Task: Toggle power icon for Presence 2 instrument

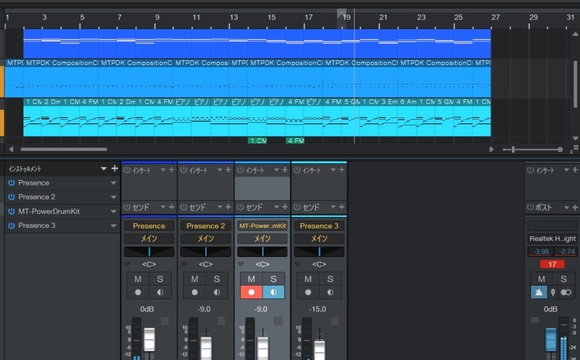Action: point(11,197)
